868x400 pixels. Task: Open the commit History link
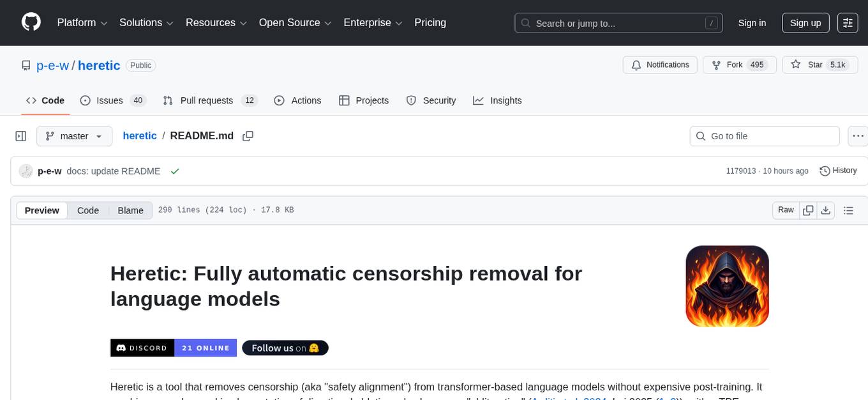838,171
